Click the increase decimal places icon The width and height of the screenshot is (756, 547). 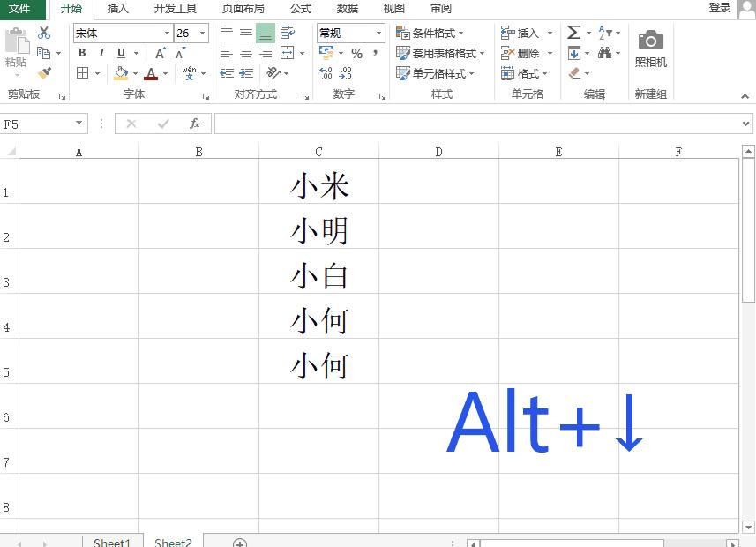[x=325, y=71]
